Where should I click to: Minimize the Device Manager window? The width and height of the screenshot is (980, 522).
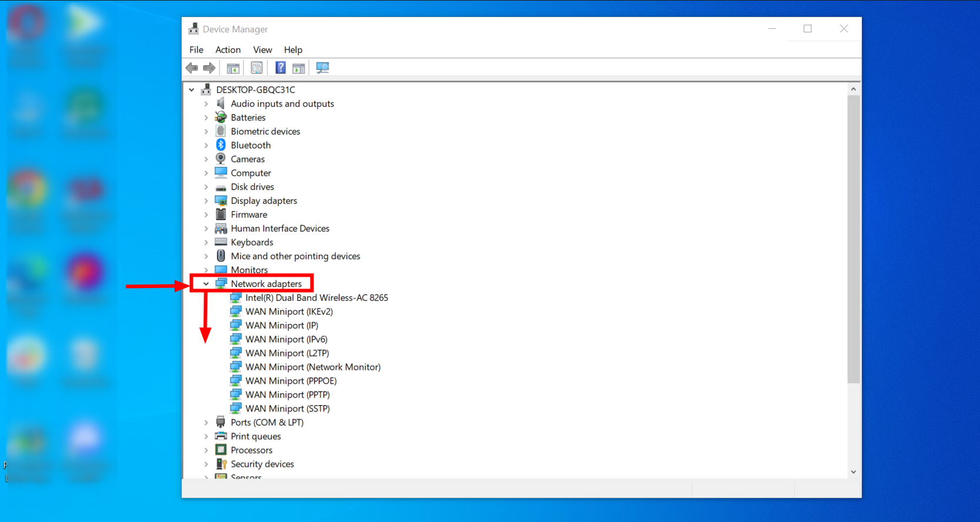coord(772,29)
